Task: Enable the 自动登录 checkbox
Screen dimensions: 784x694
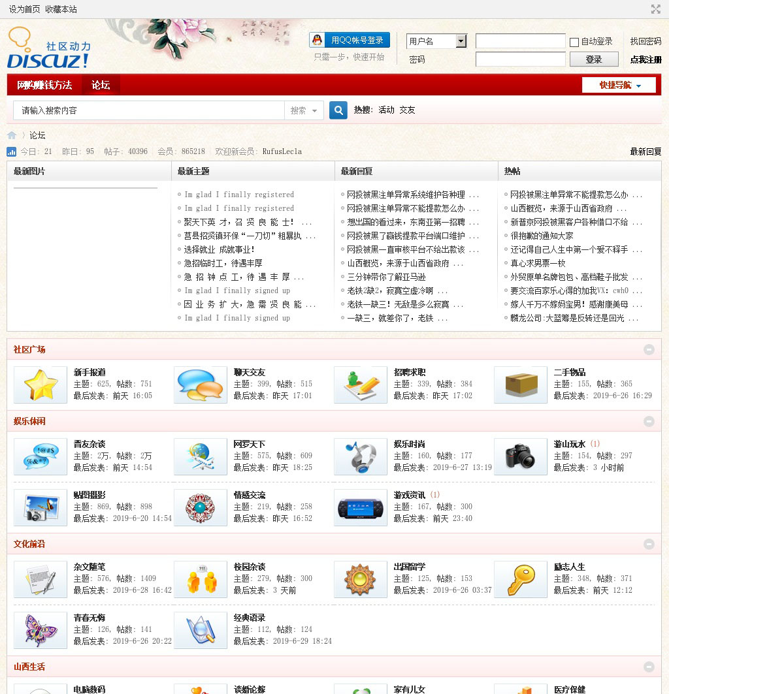Action: pyautogui.click(x=574, y=42)
